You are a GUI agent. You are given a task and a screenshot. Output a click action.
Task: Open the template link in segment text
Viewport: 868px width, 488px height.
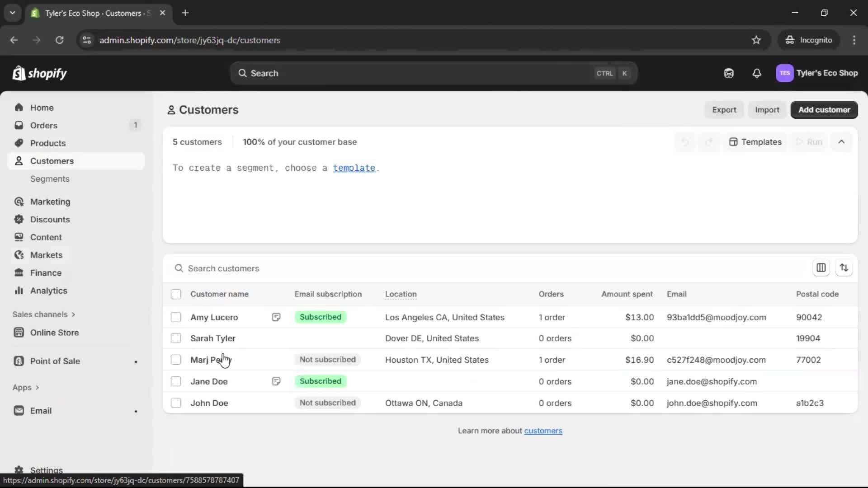[354, 168]
